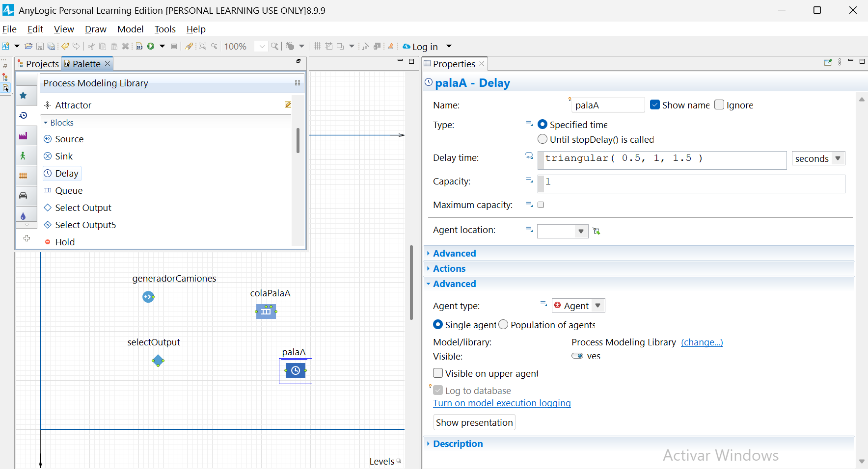Check the Maximum capacity checkbox

tap(541, 205)
